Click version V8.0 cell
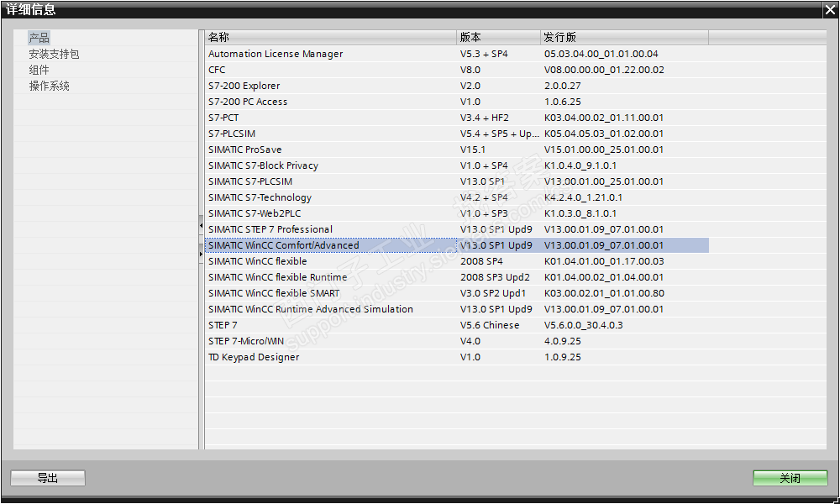Screen dimensions: 840x504 point(499,70)
